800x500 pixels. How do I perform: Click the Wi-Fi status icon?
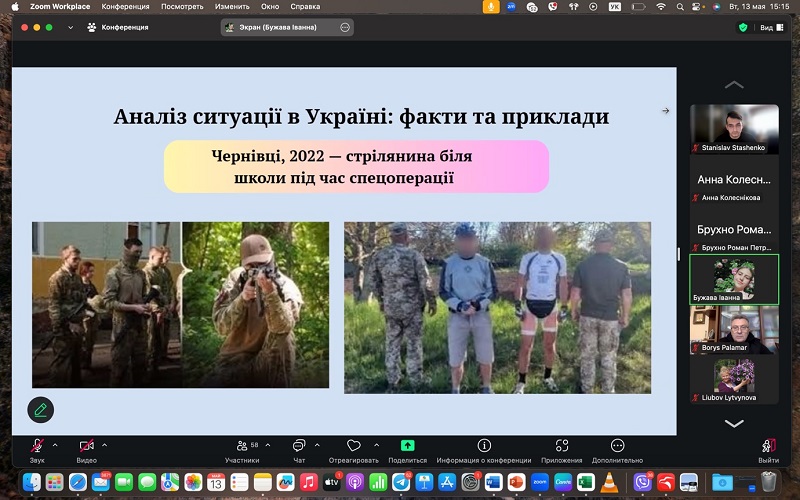(x=661, y=7)
